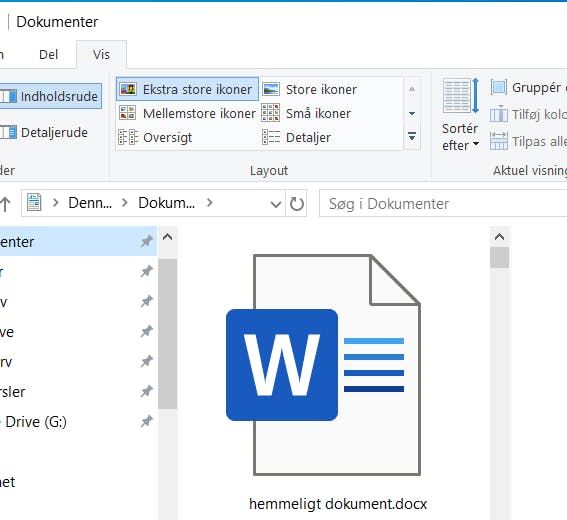Expand chevron after Dokum... breadcrumb

pyautogui.click(x=209, y=203)
